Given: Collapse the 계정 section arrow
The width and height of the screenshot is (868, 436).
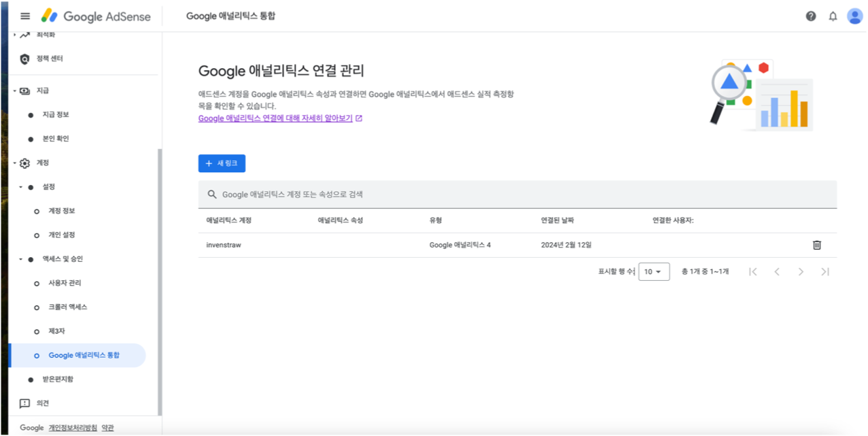Looking at the screenshot, I should pyautogui.click(x=14, y=163).
